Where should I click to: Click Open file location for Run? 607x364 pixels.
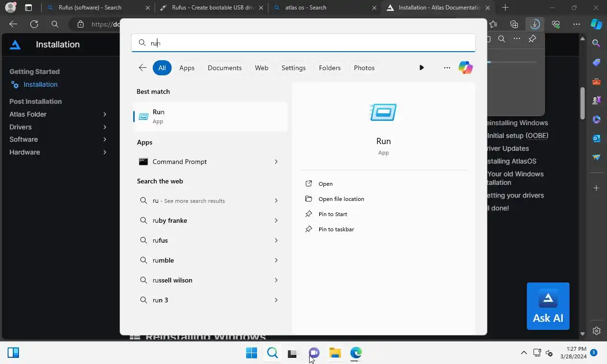click(x=341, y=199)
